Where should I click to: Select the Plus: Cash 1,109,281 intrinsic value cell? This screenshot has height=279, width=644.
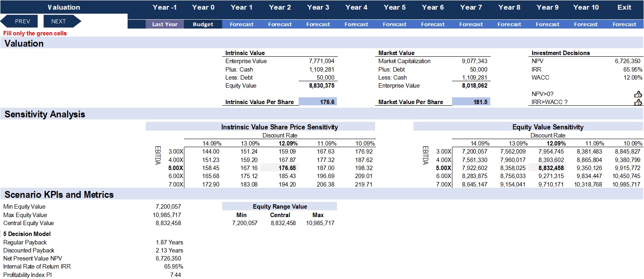[x=322, y=70]
